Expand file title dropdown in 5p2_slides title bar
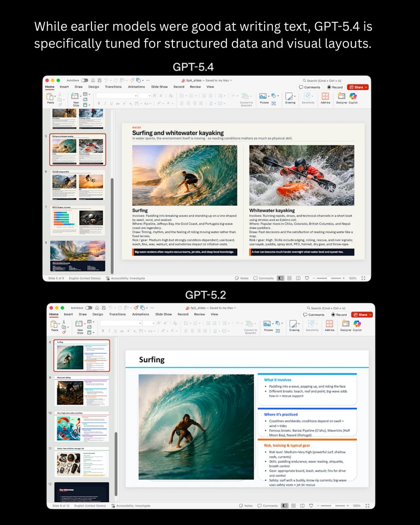420x525 pixels. coord(235,308)
